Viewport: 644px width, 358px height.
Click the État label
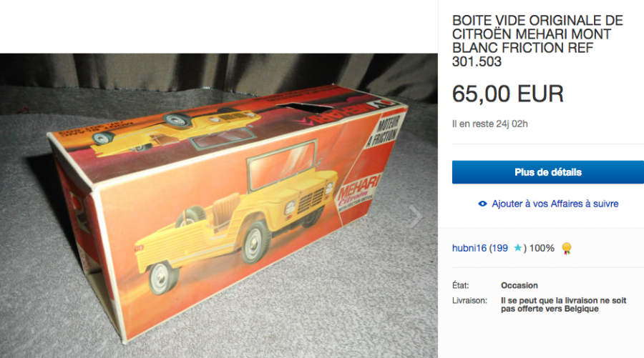click(460, 285)
